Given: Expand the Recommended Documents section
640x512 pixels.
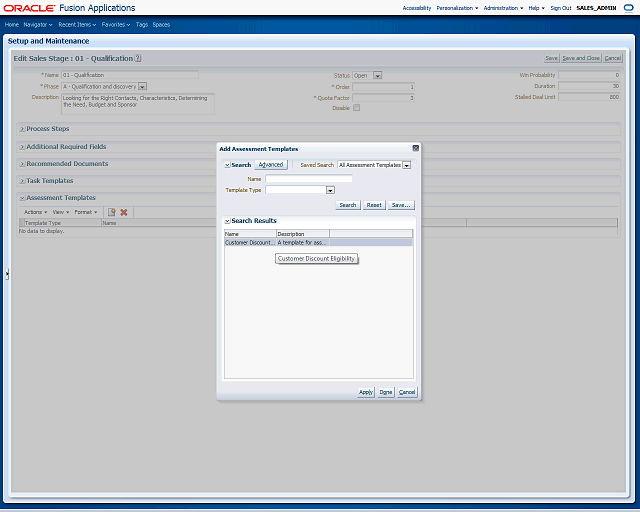Looking at the screenshot, I should coord(22,164).
